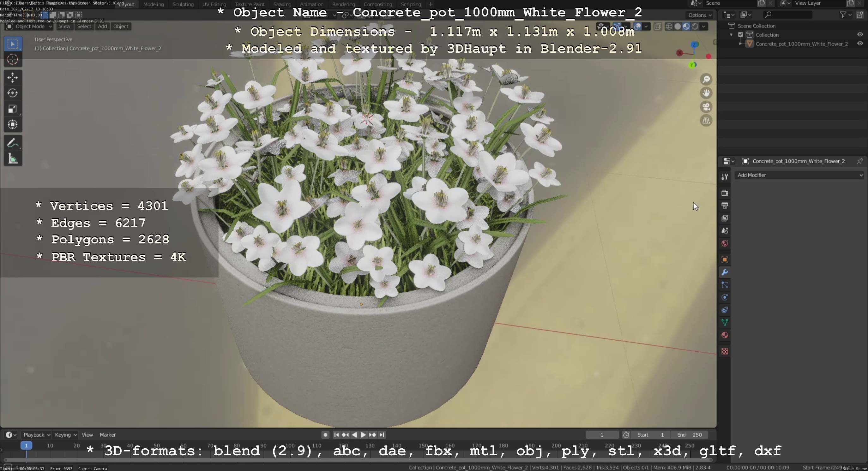Open the Options dropdown in viewport
Viewport: 868px width, 471px height.
(700, 15)
